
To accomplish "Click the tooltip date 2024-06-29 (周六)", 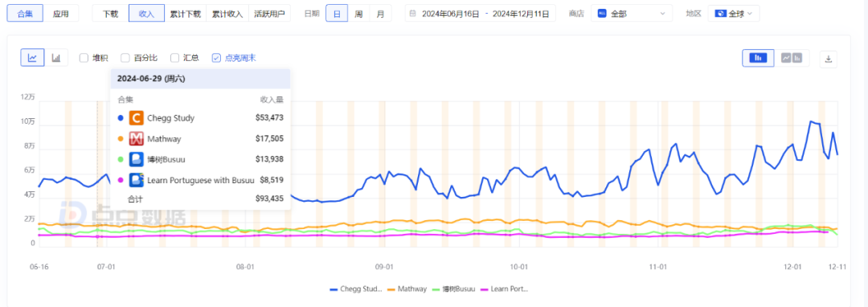I will coord(151,79).
